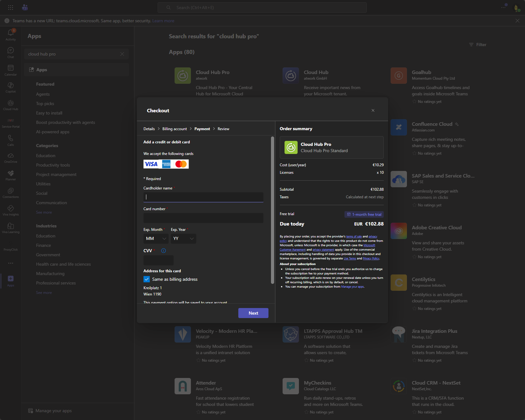Viewport: 525px width, 420px height.
Task: Open the Cloud Hub sidebar app
Action: point(11,105)
